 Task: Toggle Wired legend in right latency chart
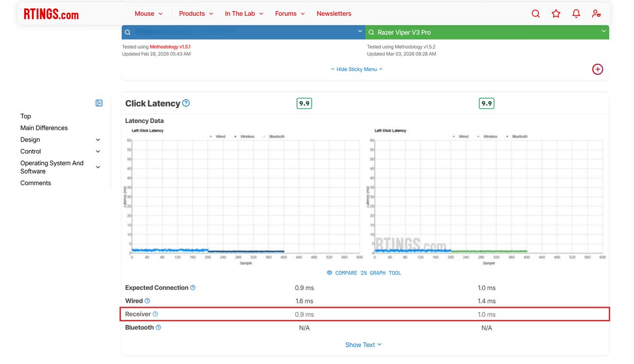[461, 136]
